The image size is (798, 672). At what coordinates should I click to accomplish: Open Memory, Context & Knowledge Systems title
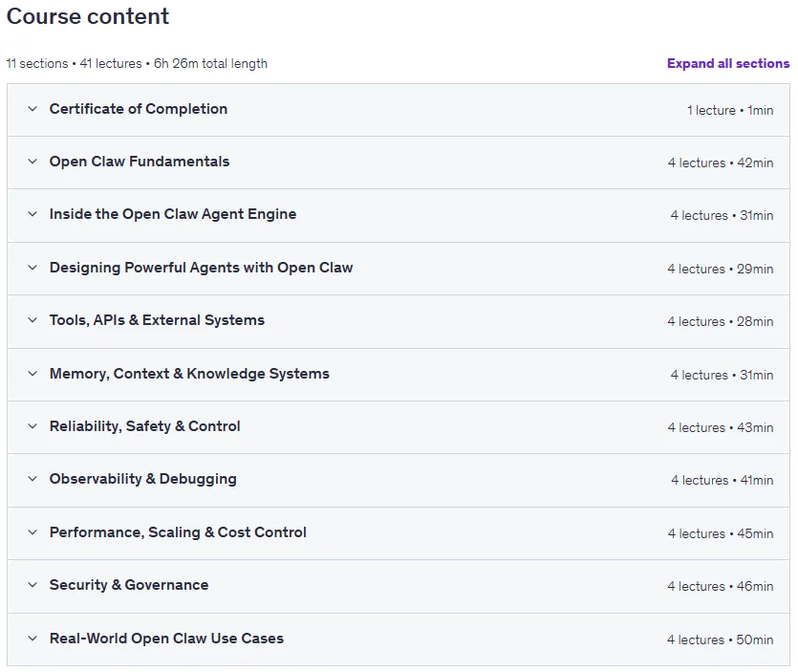[x=189, y=374]
